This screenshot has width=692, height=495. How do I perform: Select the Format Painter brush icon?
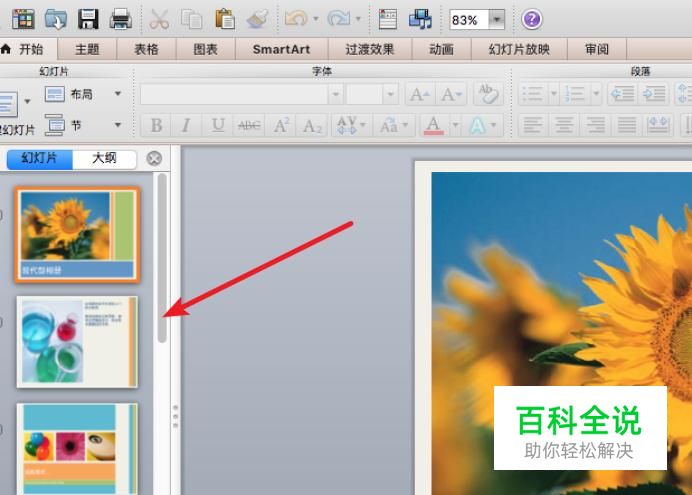point(257,19)
